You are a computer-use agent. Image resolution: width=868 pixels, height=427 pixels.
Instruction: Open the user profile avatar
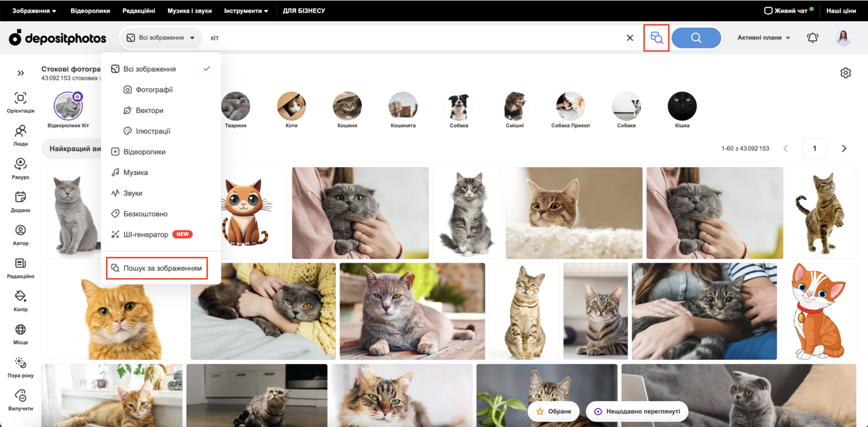[843, 38]
